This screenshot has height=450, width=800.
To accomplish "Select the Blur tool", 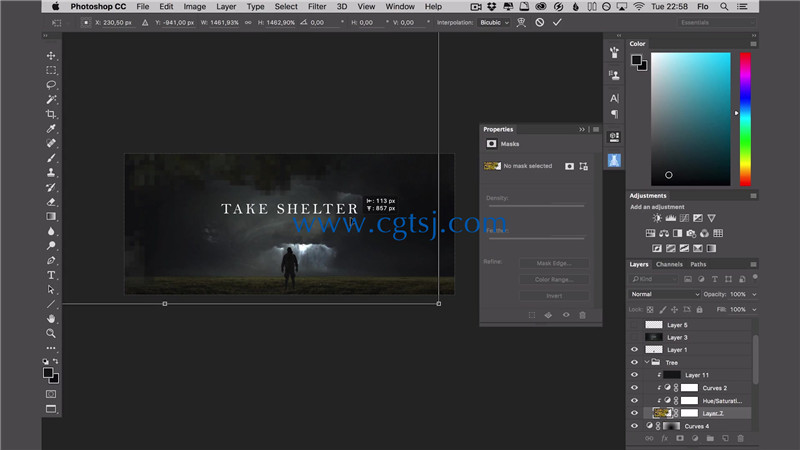I will (51, 231).
